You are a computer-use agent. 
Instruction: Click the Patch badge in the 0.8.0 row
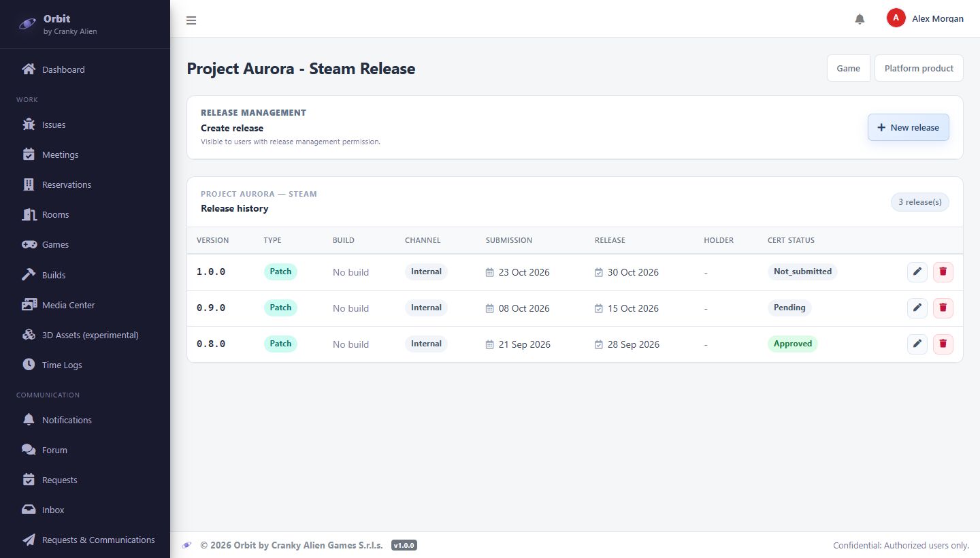[x=280, y=344]
